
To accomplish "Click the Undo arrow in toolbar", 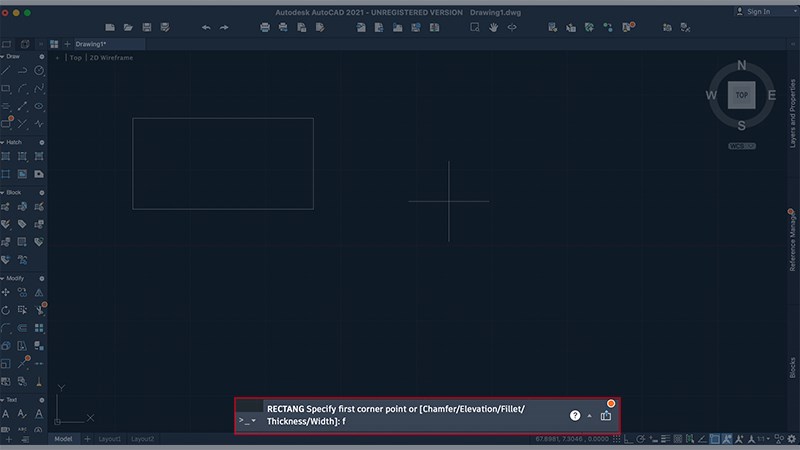I will [x=206, y=27].
